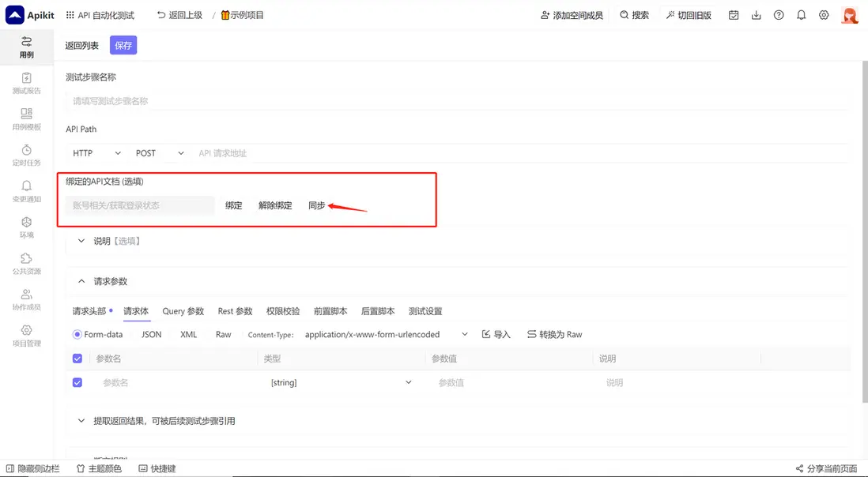
Task: Open the 项目管理 sidebar section
Action: pos(27,336)
